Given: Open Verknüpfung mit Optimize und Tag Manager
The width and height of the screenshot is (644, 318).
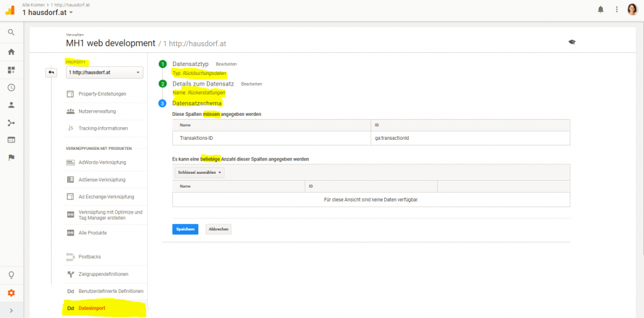Looking at the screenshot, I should (x=110, y=215).
